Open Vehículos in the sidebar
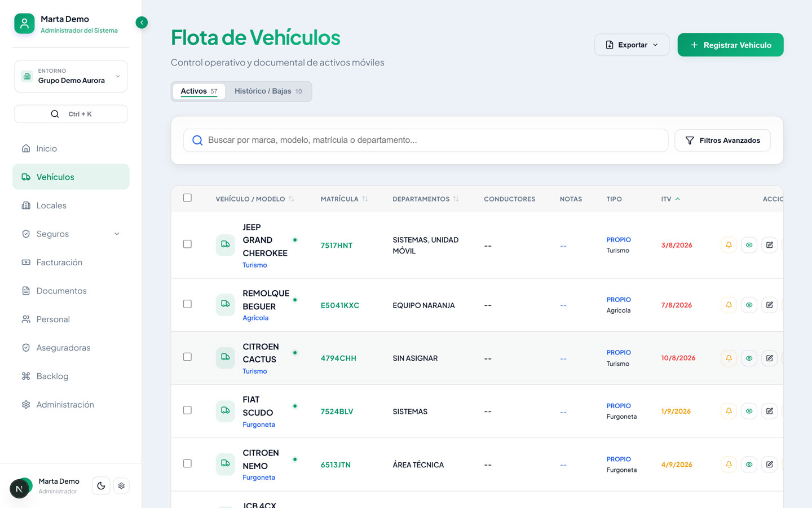The height and width of the screenshot is (508, 812). pos(71,177)
